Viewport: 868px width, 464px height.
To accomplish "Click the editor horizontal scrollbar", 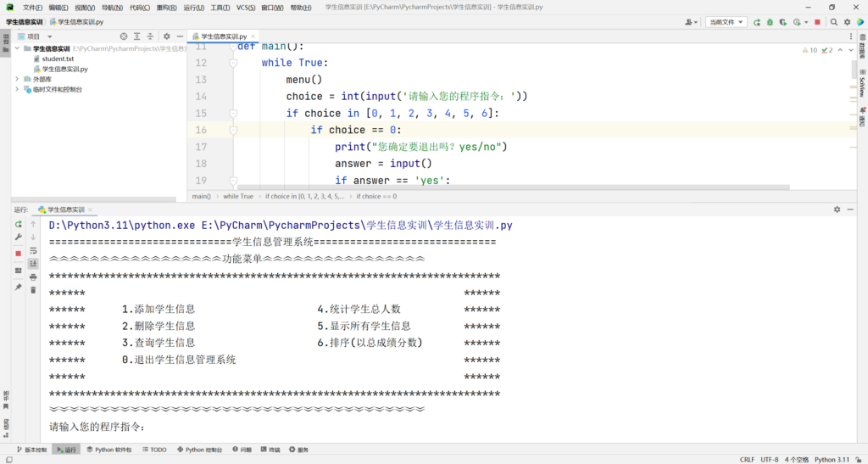I will point(513,187).
